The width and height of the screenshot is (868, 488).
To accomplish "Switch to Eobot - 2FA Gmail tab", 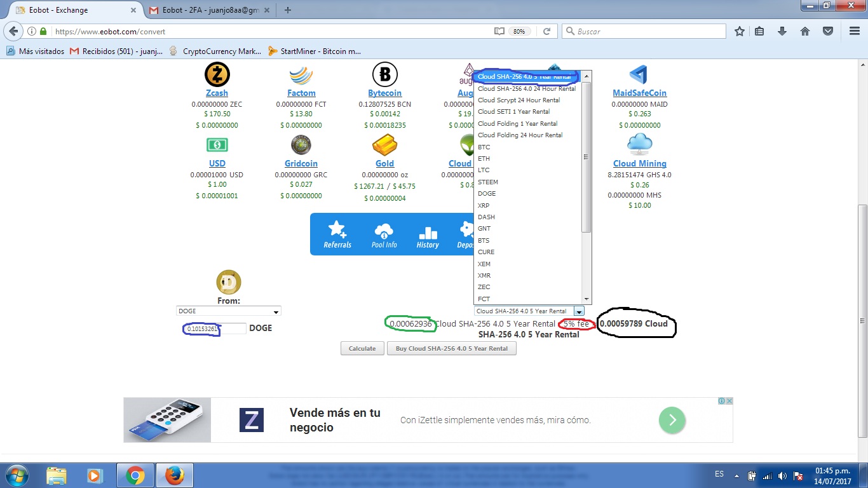I will click(210, 10).
